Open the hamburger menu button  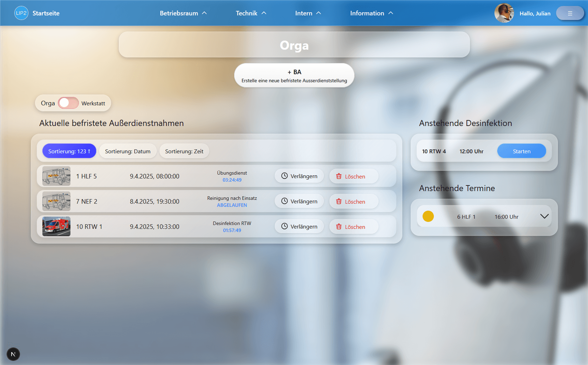coord(570,13)
